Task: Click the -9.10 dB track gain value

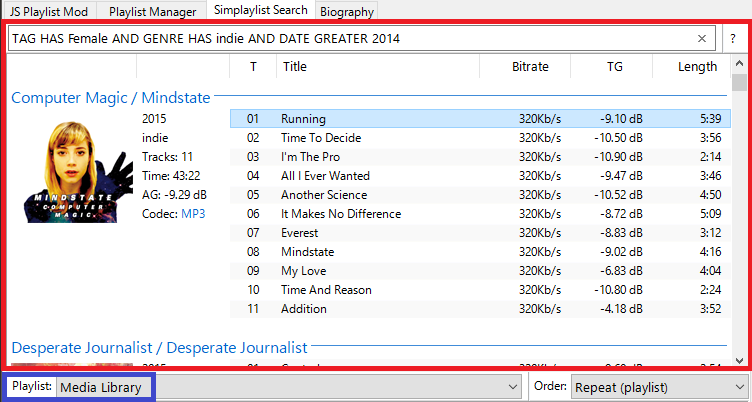Action: pyautogui.click(x=621, y=118)
